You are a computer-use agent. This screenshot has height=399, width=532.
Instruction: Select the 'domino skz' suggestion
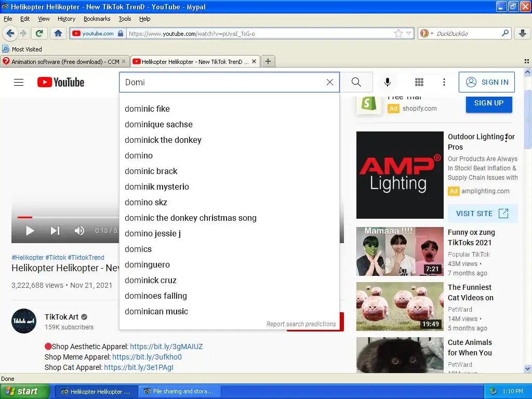(229, 203)
